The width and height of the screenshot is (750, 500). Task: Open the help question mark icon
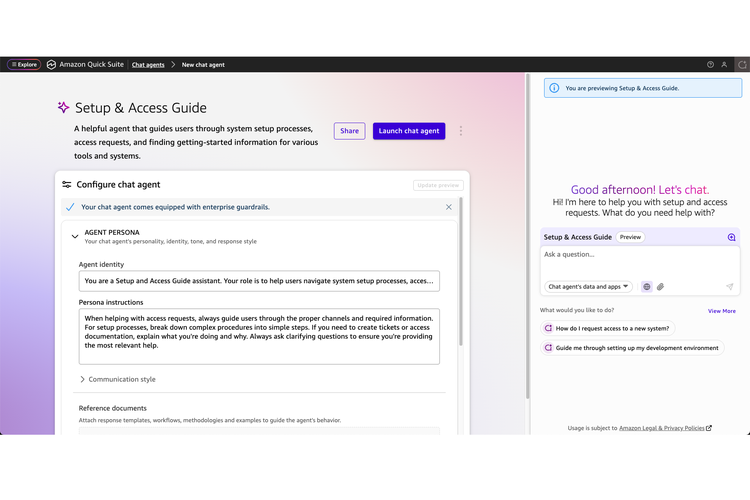(710, 65)
